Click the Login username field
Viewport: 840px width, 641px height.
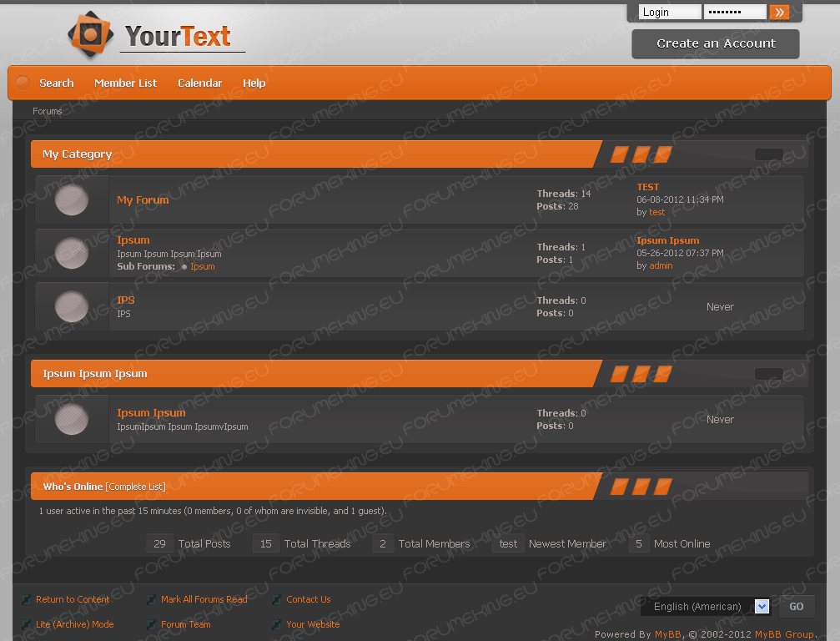tap(669, 12)
